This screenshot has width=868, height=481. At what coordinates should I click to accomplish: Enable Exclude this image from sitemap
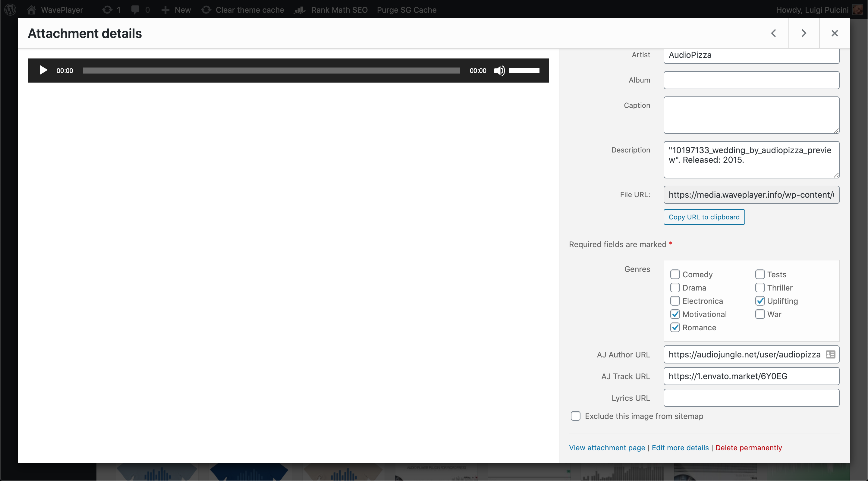pyautogui.click(x=576, y=416)
